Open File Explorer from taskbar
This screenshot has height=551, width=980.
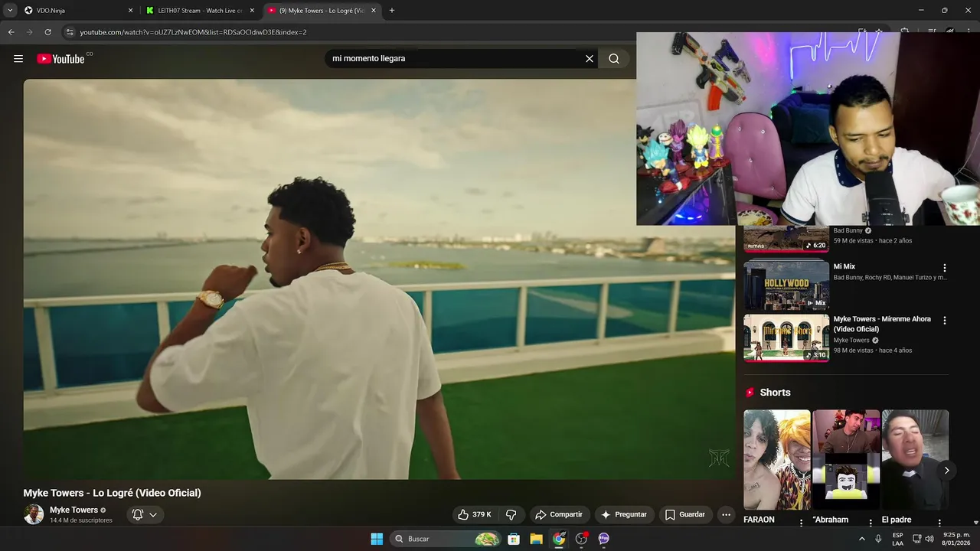537,539
